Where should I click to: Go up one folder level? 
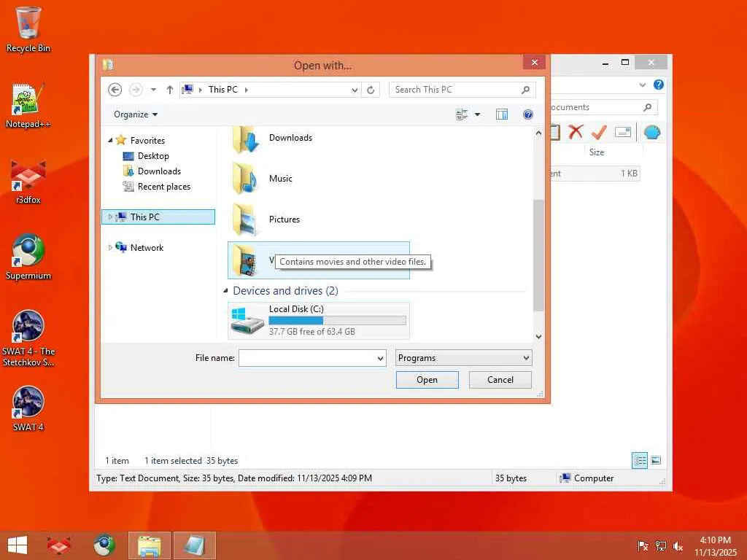pyautogui.click(x=169, y=90)
